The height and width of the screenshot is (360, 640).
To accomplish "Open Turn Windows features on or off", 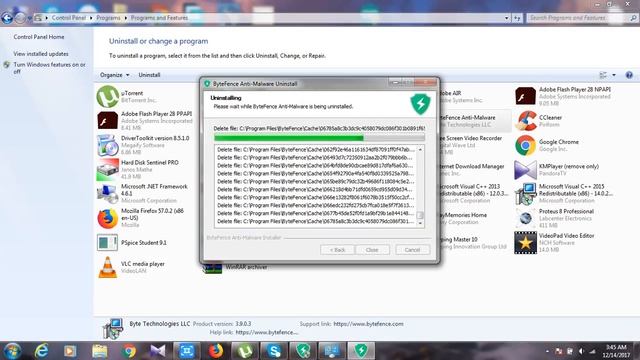I will 49,68.
